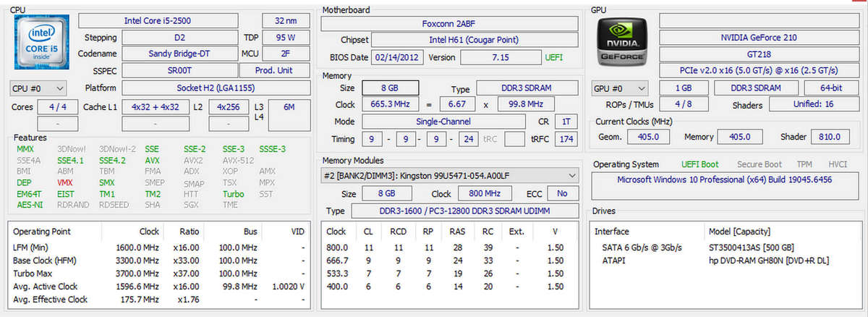The image size is (868, 317).
Task: Click the memory timing value 24
Action: click(x=469, y=139)
